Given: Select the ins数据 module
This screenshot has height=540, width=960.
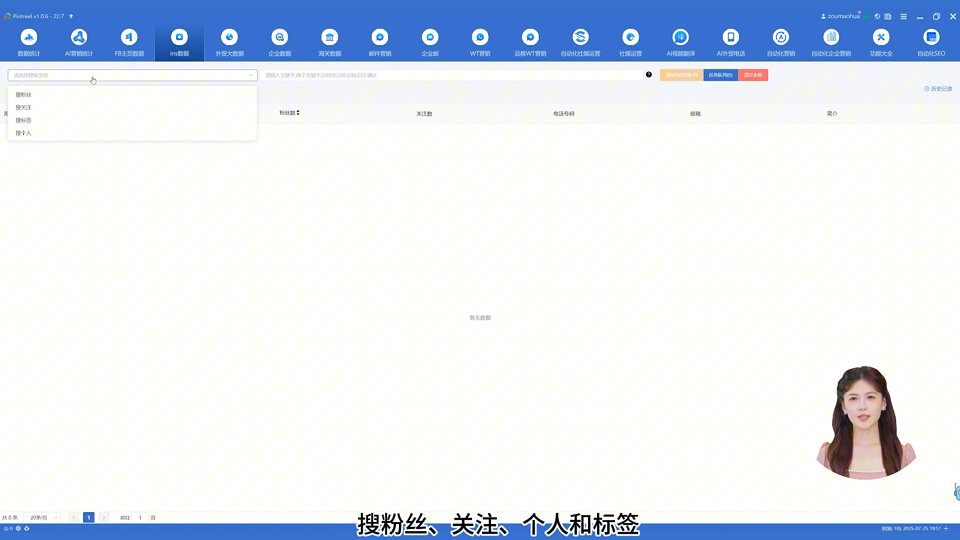Looking at the screenshot, I should pos(179,43).
